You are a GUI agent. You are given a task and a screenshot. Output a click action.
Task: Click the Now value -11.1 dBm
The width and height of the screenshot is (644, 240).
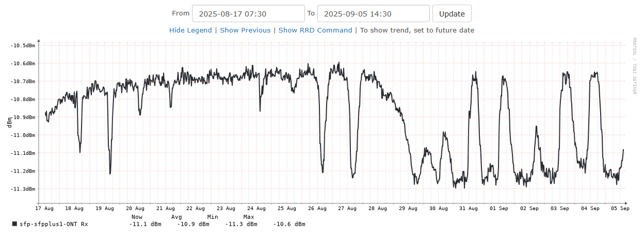146,224
